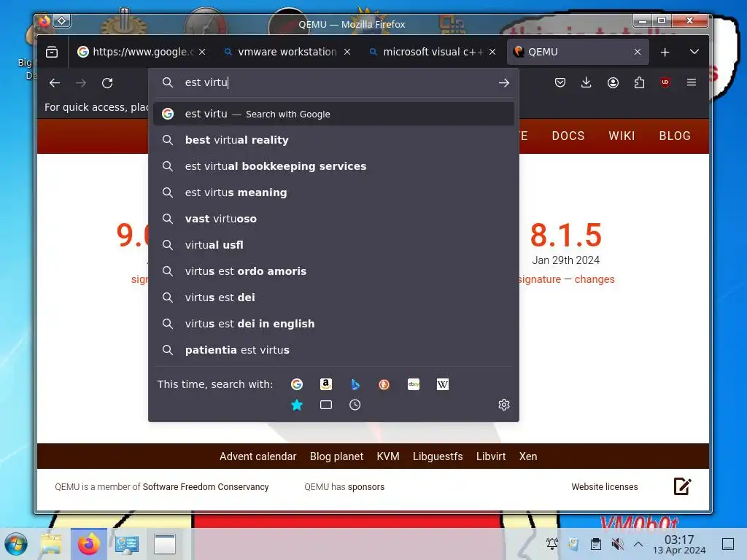Open the Extensions puzzle icon
The height and width of the screenshot is (560, 747).
[x=639, y=82]
